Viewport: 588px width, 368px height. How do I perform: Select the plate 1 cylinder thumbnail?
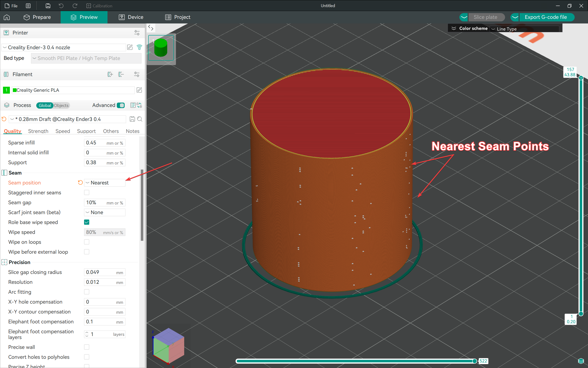(161, 48)
